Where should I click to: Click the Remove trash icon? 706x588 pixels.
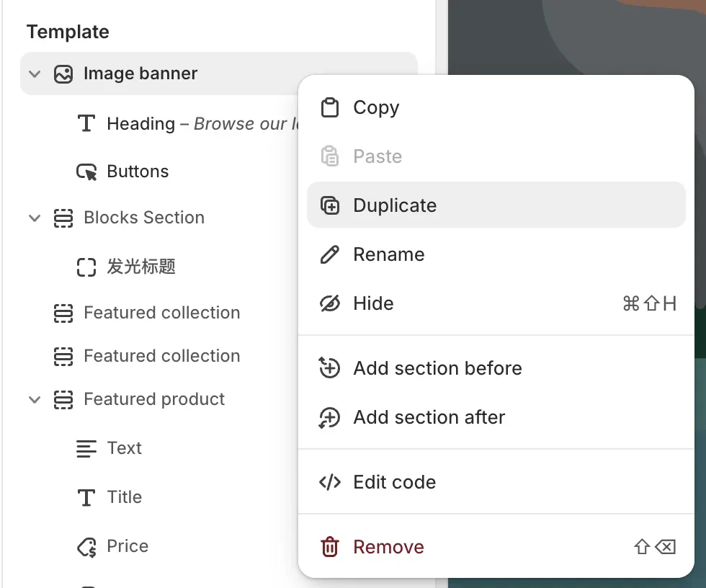click(329, 547)
